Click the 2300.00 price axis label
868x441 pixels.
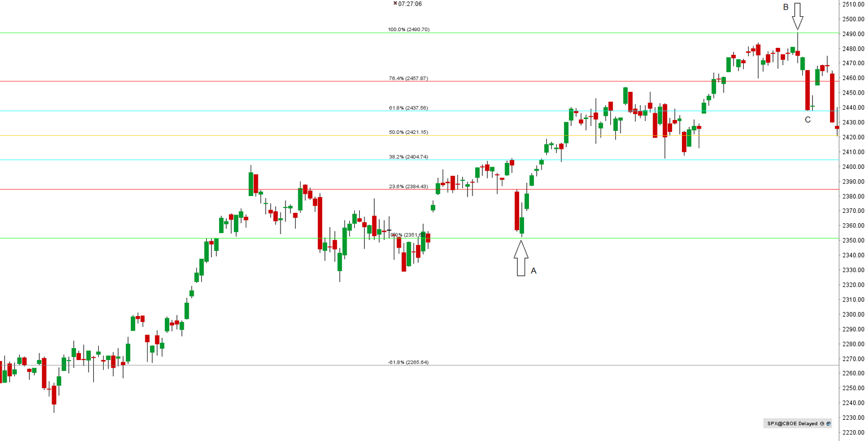(x=853, y=314)
